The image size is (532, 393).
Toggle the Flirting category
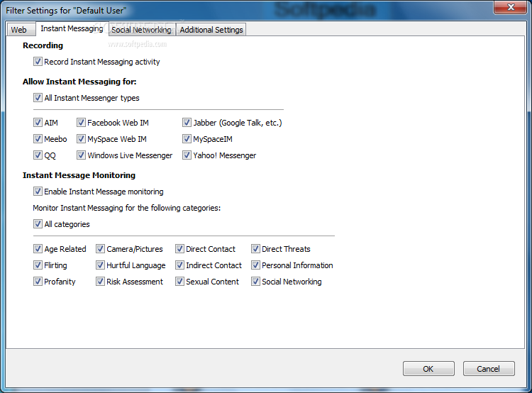pos(38,265)
